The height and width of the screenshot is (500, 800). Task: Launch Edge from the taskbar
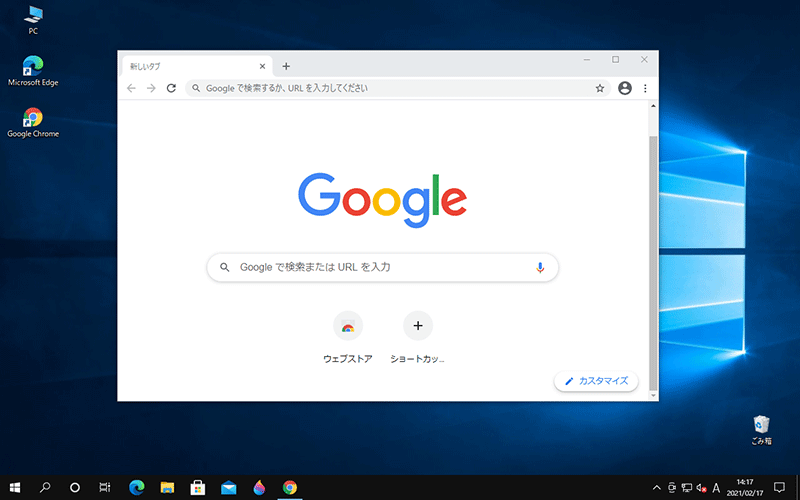(136, 488)
